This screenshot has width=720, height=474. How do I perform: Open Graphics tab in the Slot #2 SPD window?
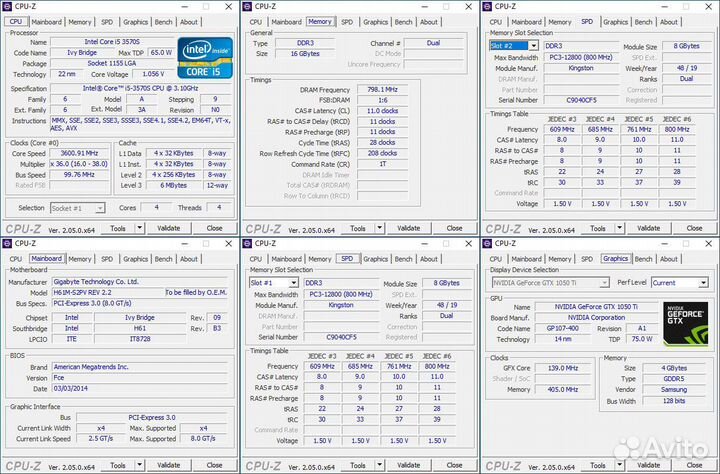coord(615,22)
